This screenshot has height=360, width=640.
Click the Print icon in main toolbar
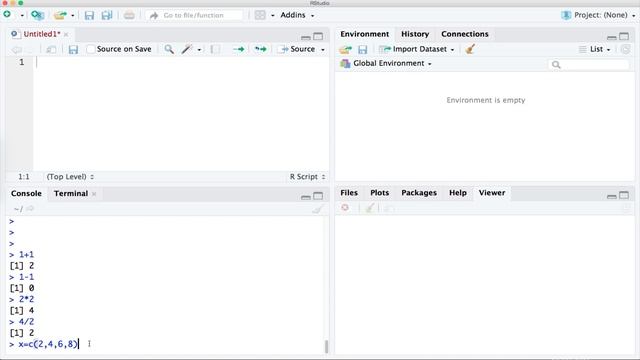(x=129, y=15)
